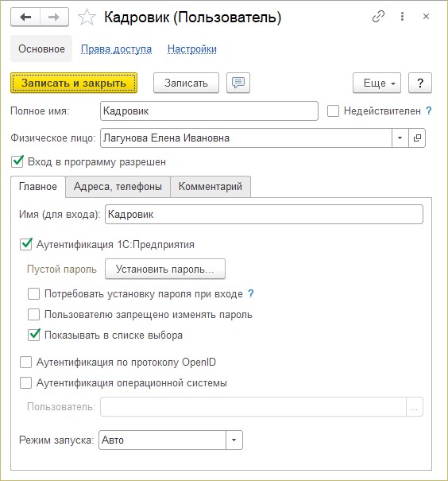
Task: Open the three-dots window menu
Action: coord(402,17)
